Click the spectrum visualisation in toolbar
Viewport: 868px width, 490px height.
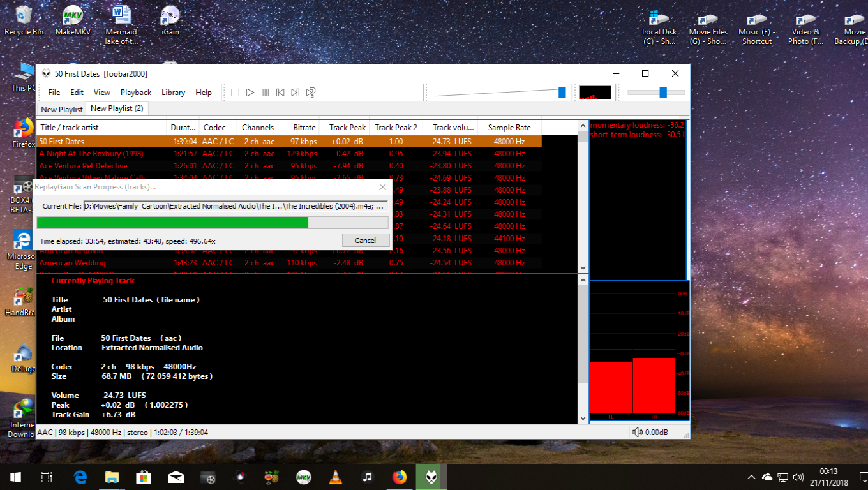click(x=595, y=93)
